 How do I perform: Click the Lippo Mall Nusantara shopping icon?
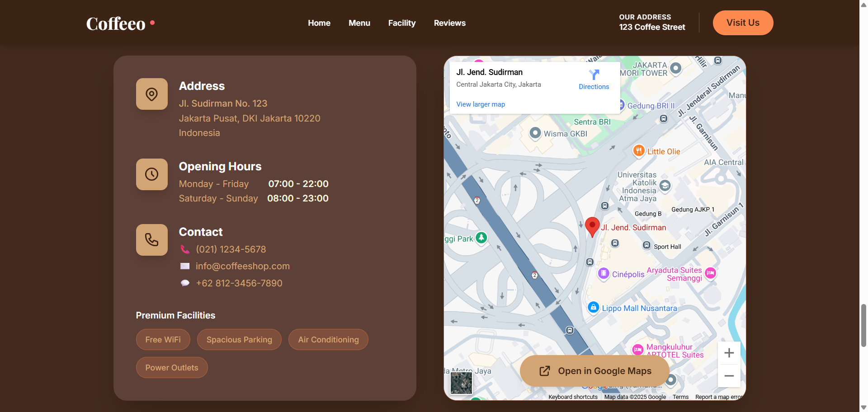593,307
